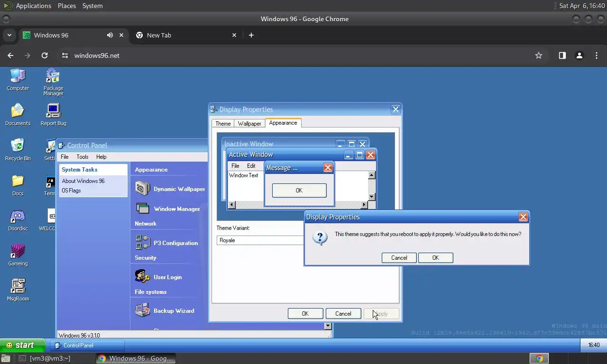Image resolution: width=607 pixels, height=364 pixels.
Task: Bookmark this page with the star icon
Action: pos(539,55)
